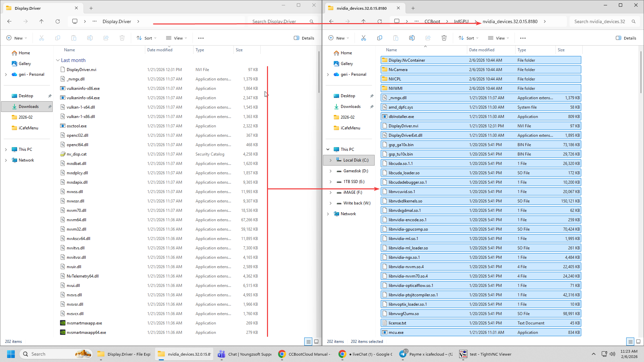Image resolution: width=644 pixels, height=362 pixels.
Task: Click Cut icon in nvidia_devices window toolbar
Action: tap(364, 38)
